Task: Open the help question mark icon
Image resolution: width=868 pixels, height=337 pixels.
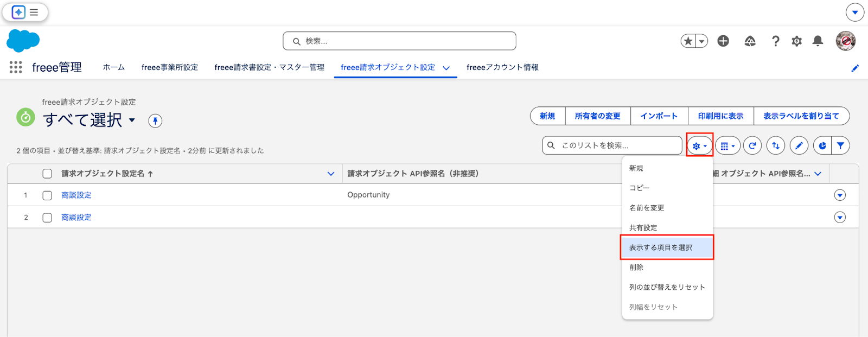Action: tap(776, 41)
